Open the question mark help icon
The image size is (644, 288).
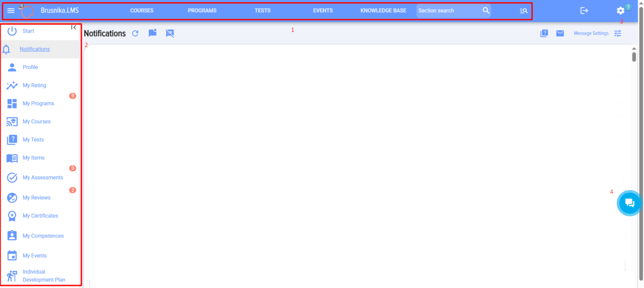[544, 33]
